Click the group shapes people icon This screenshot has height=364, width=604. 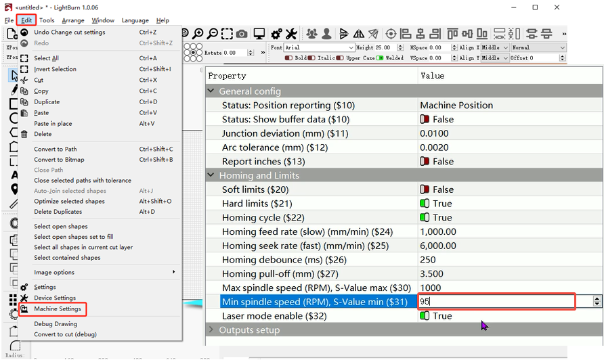point(312,34)
